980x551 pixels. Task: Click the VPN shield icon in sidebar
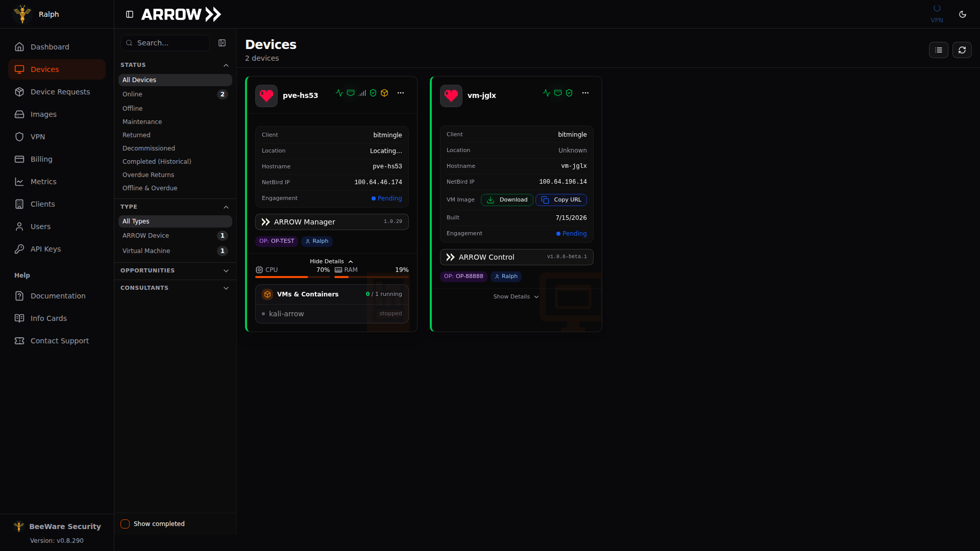pos(19,137)
